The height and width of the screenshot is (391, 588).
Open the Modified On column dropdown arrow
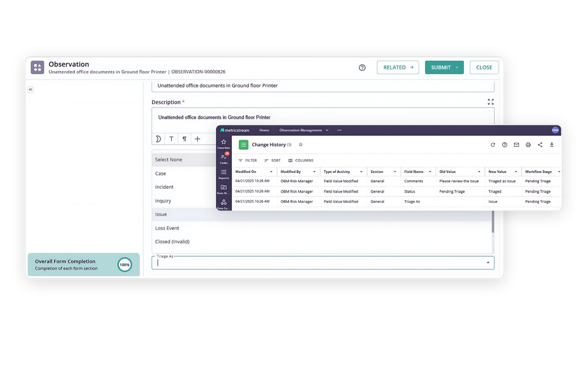pyautogui.click(x=271, y=172)
